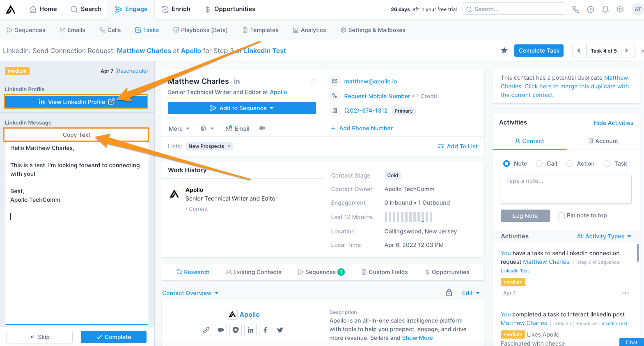Screen dimensions: 644x346
Task: Go to next task arrow
Action: coord(627,51)
